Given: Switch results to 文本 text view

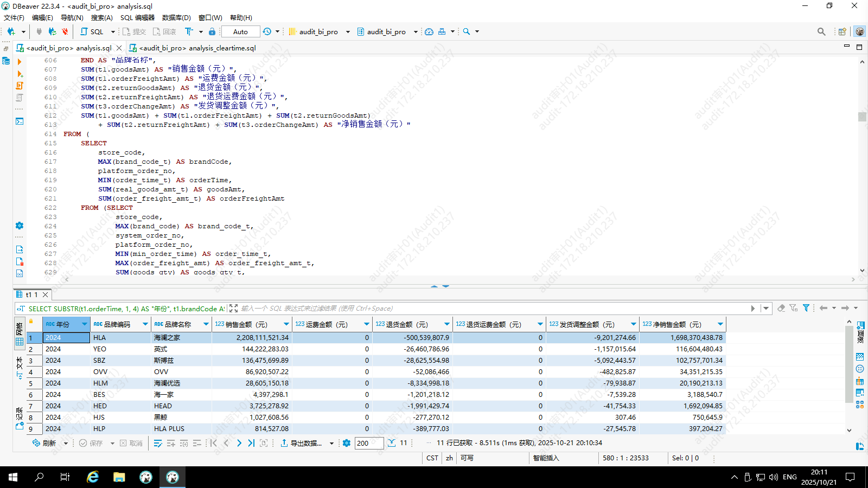Looking at the screenshot, I should click(20, 368).
